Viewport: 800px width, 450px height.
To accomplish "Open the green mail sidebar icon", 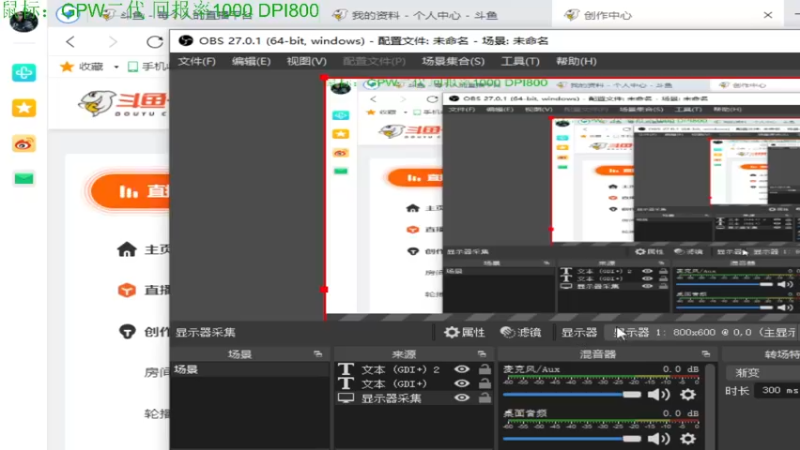I will point(23,179).
